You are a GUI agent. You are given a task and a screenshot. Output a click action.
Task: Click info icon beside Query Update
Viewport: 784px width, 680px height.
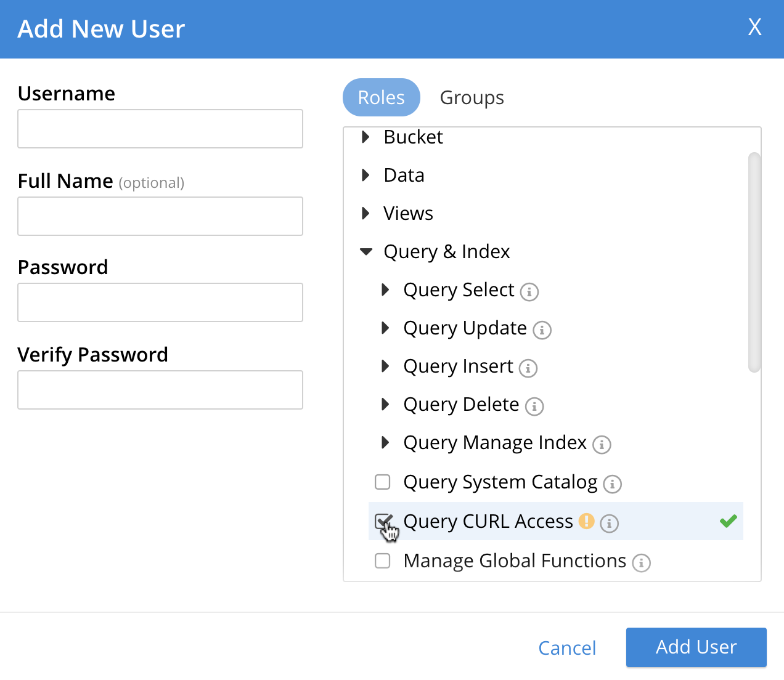[x=542, y=330]
